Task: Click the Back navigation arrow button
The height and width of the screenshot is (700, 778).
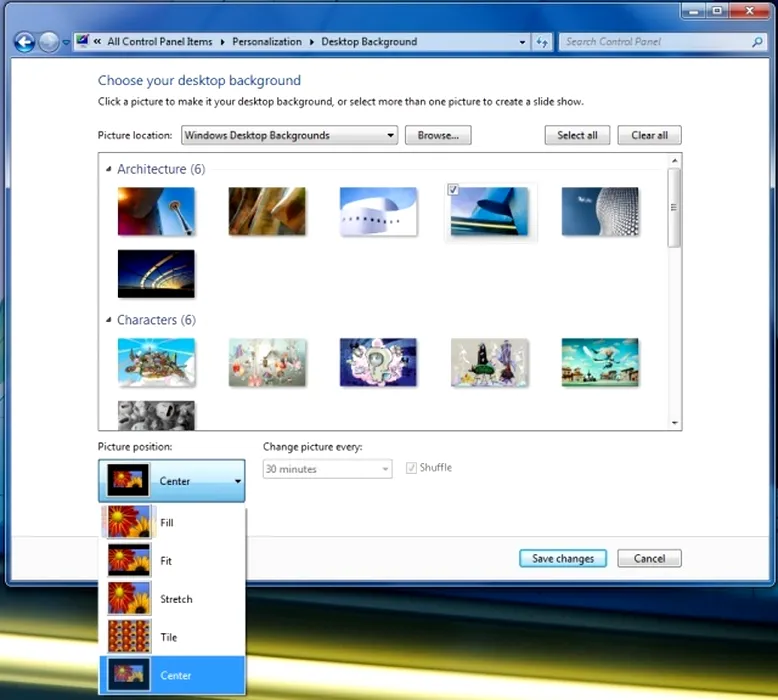Action: 25,42
